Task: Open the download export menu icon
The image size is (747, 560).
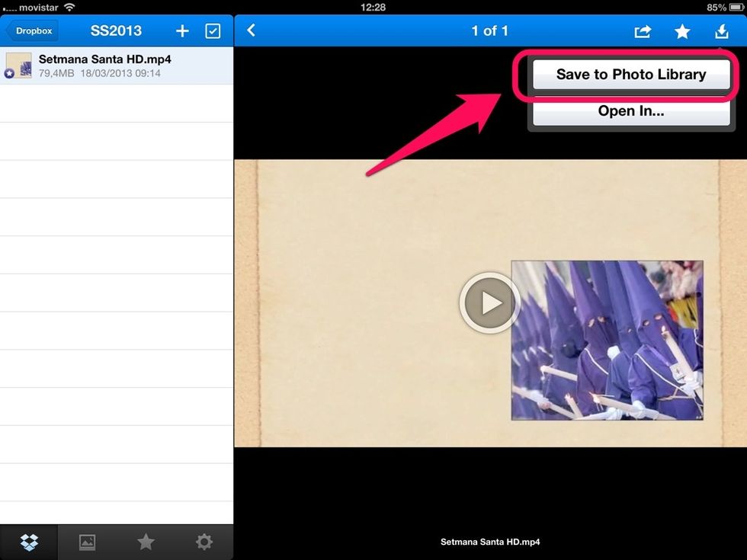Action: [721, 31]
